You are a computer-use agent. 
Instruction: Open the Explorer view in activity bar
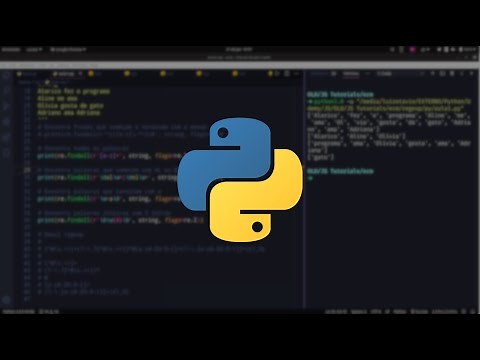pyautogui.click(x=6, y=75)
